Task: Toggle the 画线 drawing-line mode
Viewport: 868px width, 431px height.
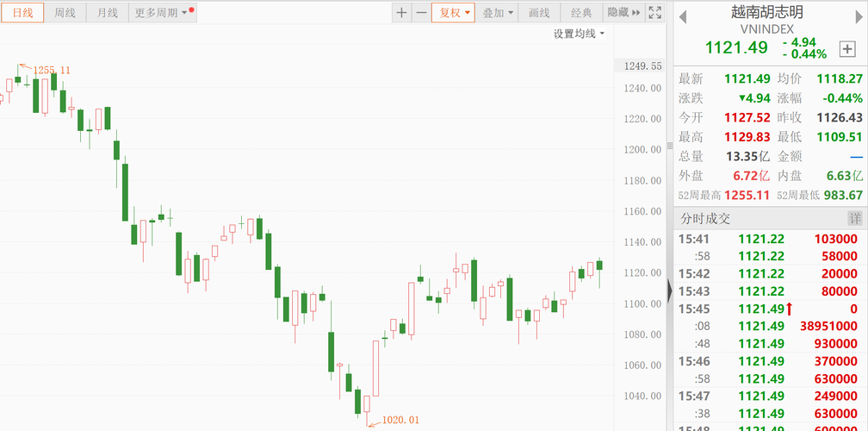Action: 539,12
